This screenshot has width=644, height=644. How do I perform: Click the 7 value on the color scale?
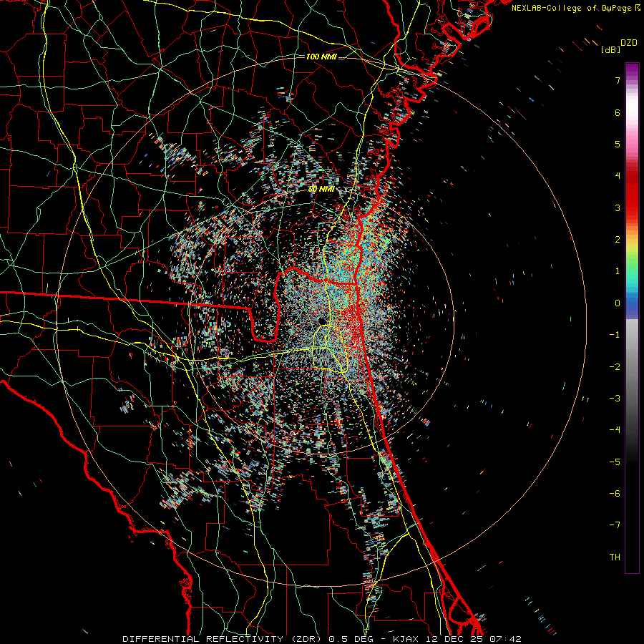click(618, 80)
